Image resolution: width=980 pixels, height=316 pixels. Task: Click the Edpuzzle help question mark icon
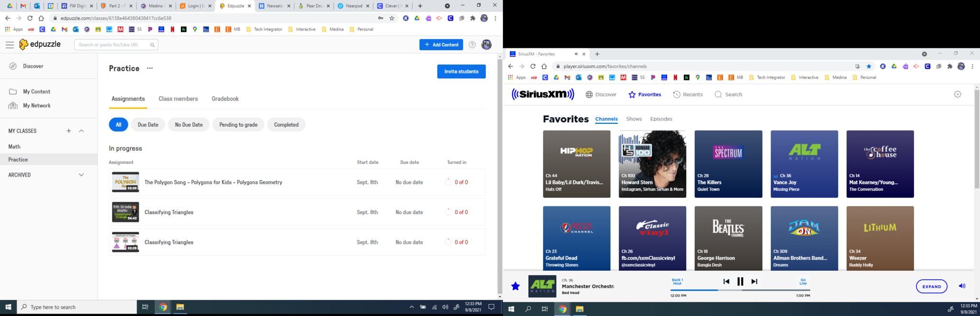click(472, 44)
